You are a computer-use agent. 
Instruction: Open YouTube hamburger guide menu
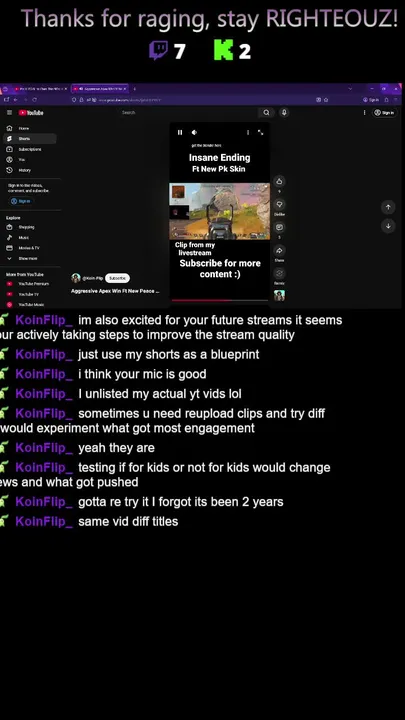(9, 112)
